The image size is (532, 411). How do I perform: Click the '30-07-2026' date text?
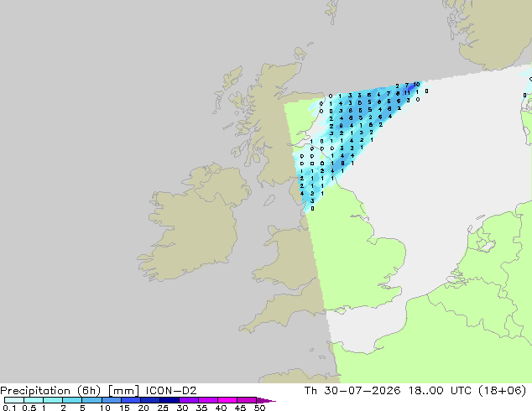(x=362, y=391)
